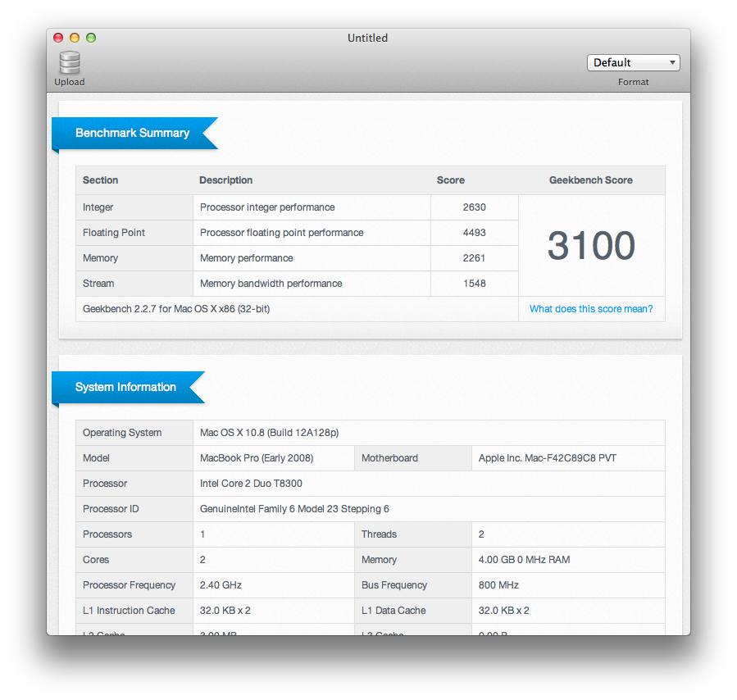Select the Mac OS X 10.8 build value
Screen dimensions: 737x700
tap(270, 433)
